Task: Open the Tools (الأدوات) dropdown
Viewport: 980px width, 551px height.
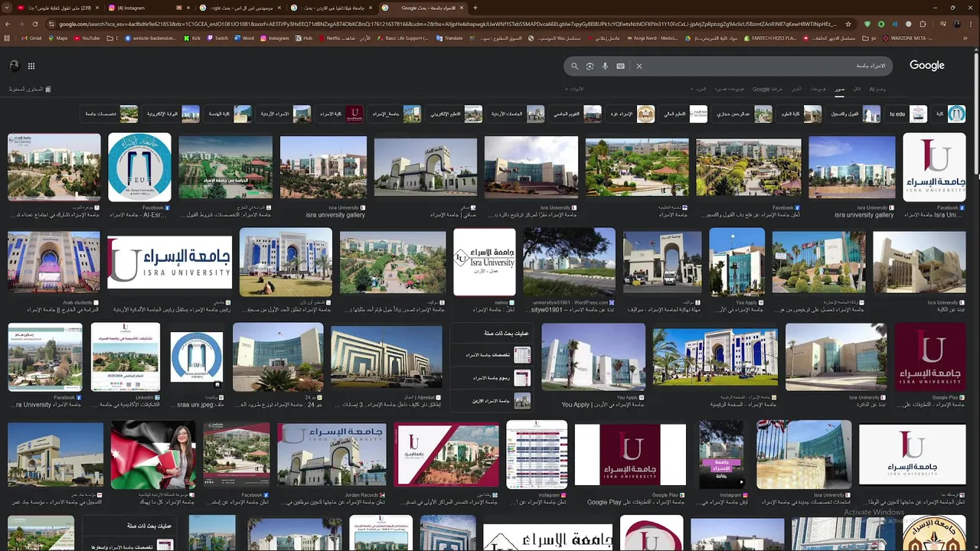Action: (574, 89)
